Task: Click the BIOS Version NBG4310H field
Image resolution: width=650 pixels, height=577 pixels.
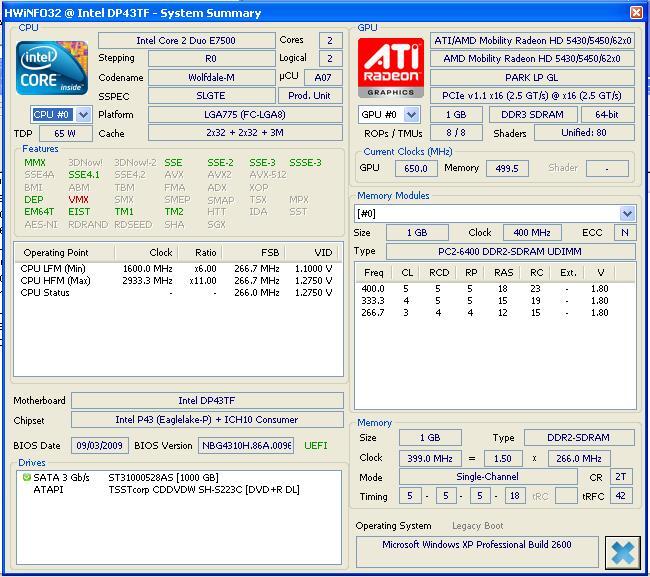Action: point(246,446)
